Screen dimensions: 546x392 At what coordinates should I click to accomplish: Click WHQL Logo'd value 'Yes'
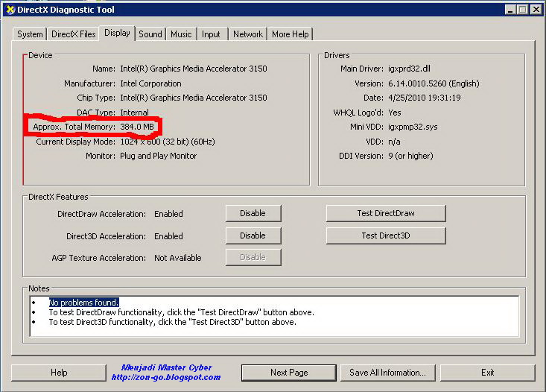pyautogui.click(x=395, y=113)
